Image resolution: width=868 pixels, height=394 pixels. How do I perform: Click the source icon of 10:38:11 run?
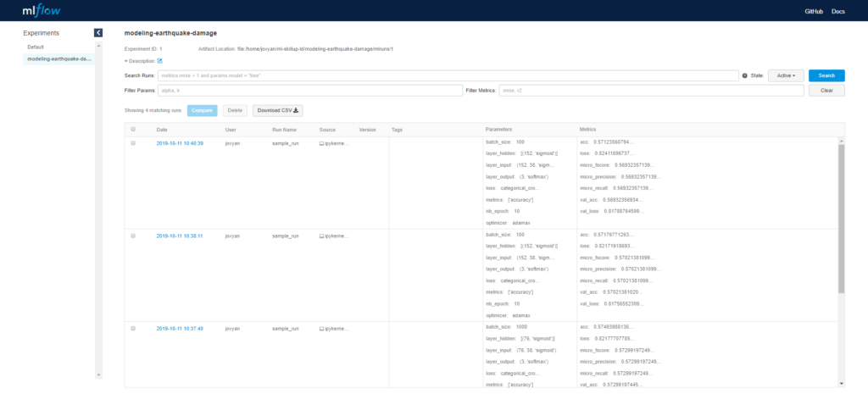tap(321, 236)
